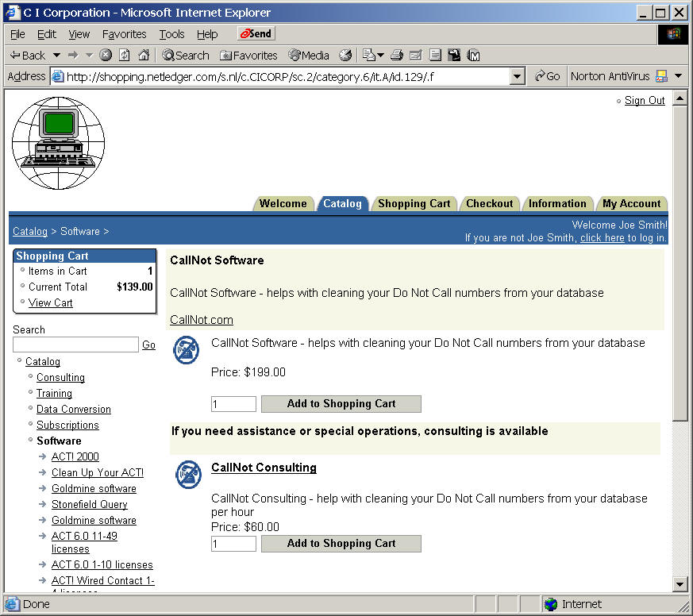Screen dimensions: 693x616
Task: Open the Search pane in toolbar
Action: pyautogui.click(x=186, y=56)
